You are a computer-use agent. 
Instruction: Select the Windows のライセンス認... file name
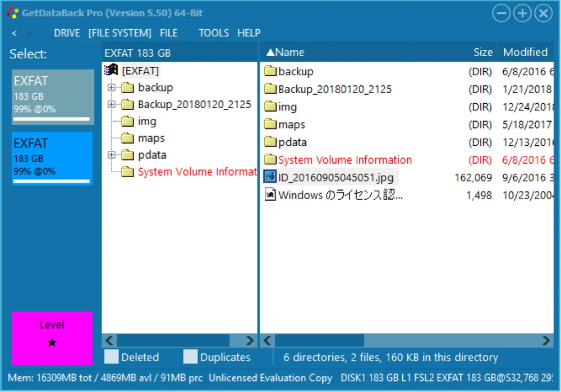[341, 195]
